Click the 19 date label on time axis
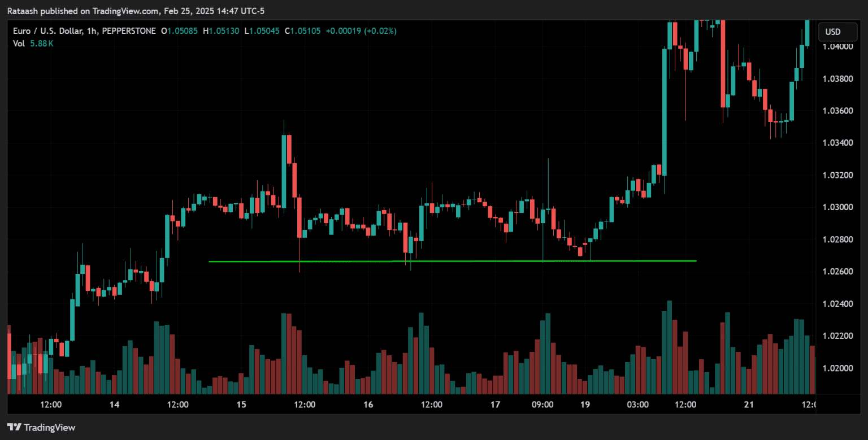The width and height of the screenshot is (868, 440). pyautogui.click(x=585, y=405)
